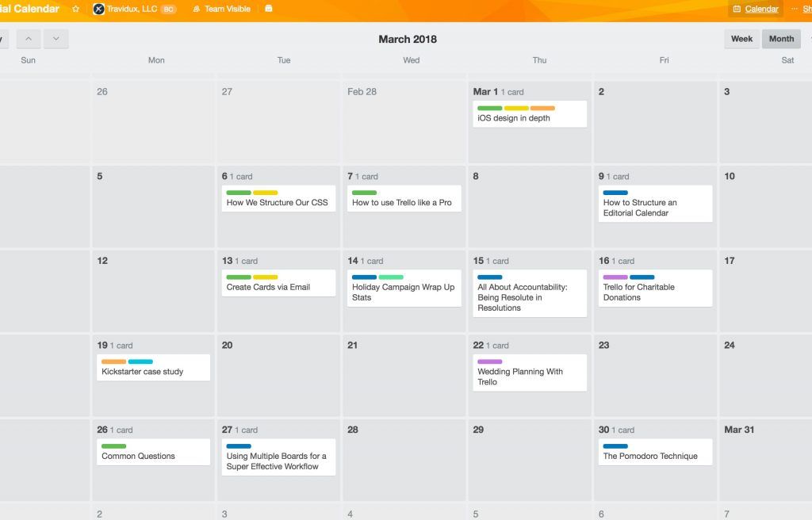Open the All About Accountability card
This screenshot has width=812, height=520.
click(x=530, y=293)
